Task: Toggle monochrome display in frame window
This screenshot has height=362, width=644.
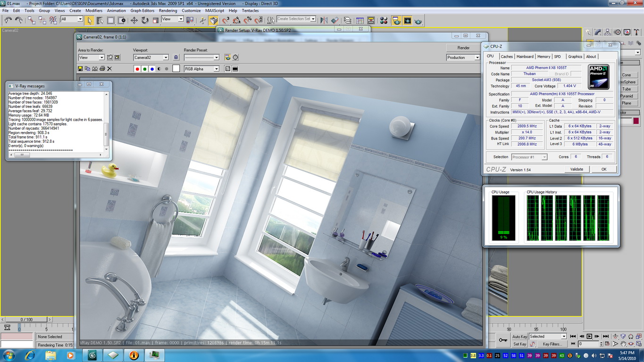Action: pos(167,69)
